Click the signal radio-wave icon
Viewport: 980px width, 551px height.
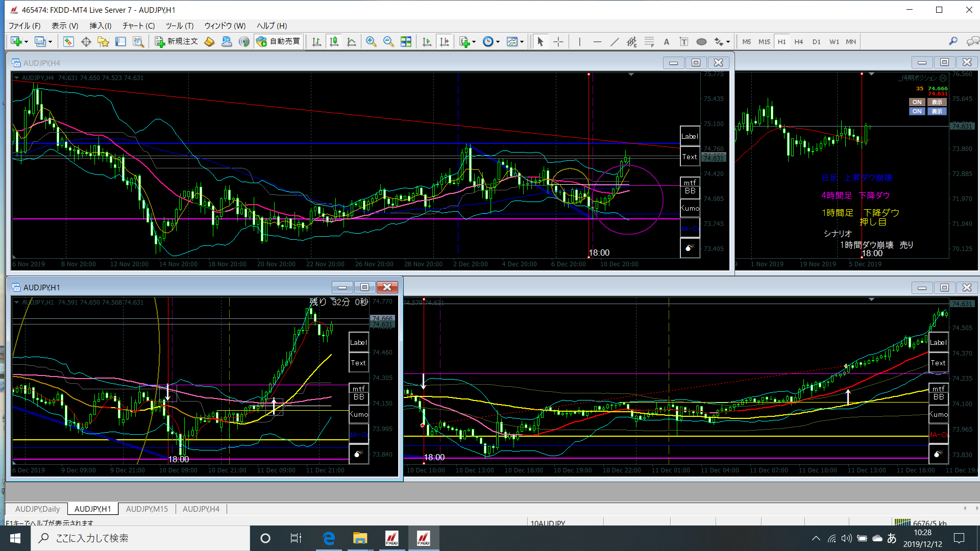[244, 42]
